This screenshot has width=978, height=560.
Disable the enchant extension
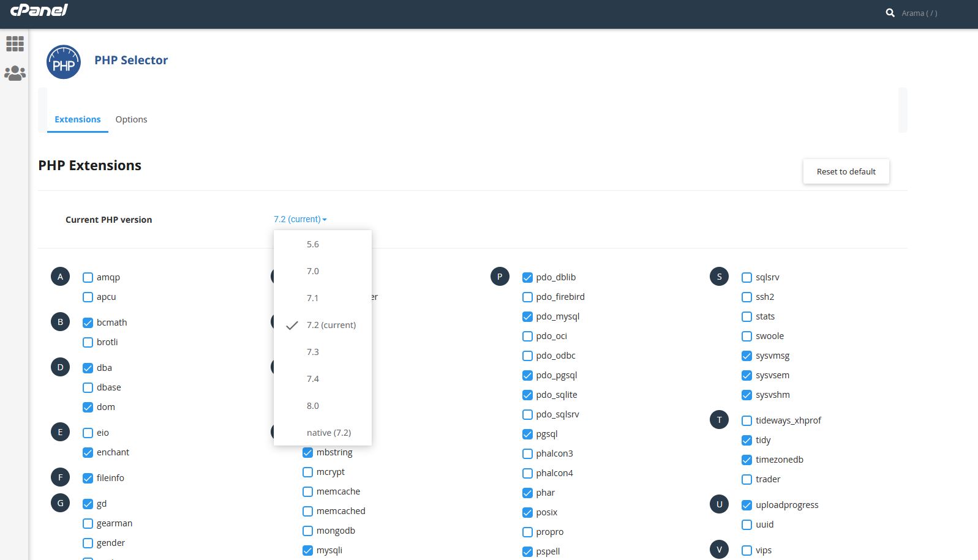pos(88,452)
